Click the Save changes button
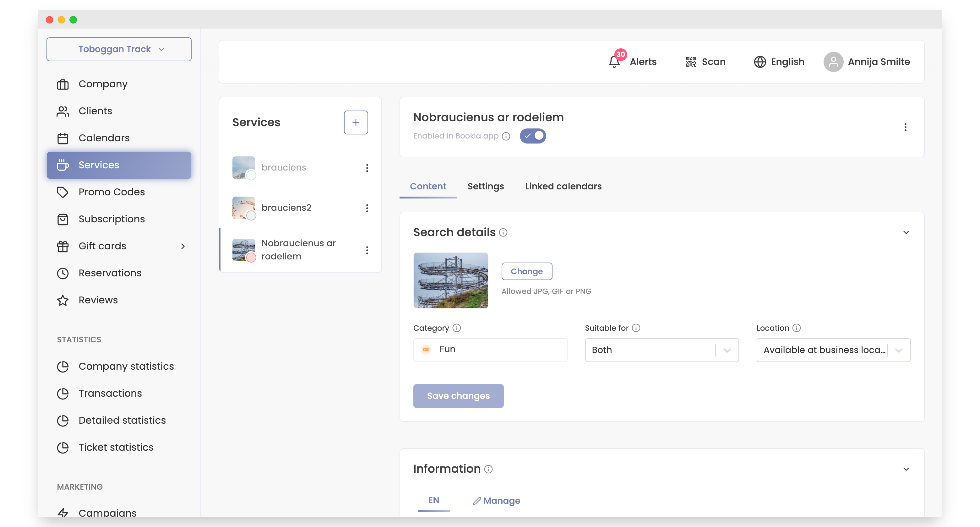The height and width of the screenshot is (527, 980). point(458,396)
